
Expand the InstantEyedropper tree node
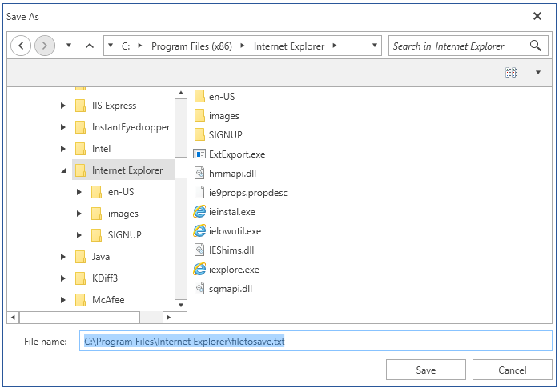(63, 127)
